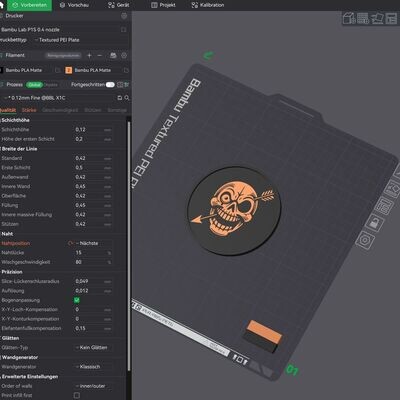Open the printer settings gear icon
Viewport: 400px width, 400px height.
click(124, 16)
